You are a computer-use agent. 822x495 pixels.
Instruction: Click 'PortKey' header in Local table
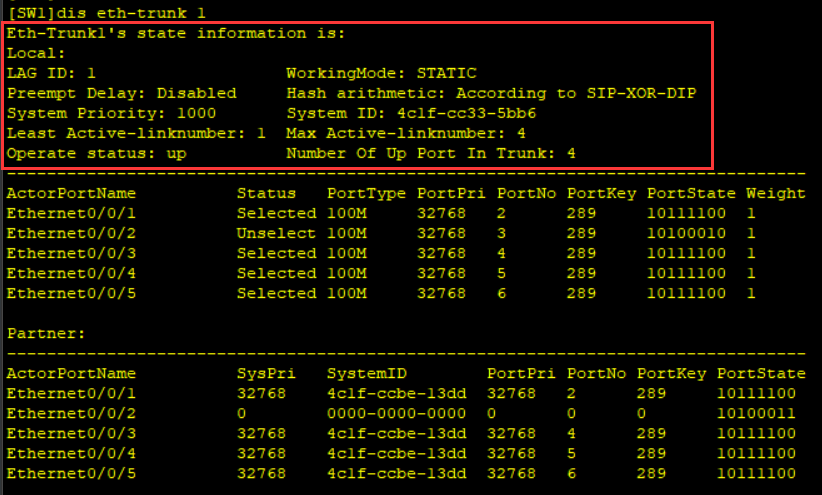601,193
